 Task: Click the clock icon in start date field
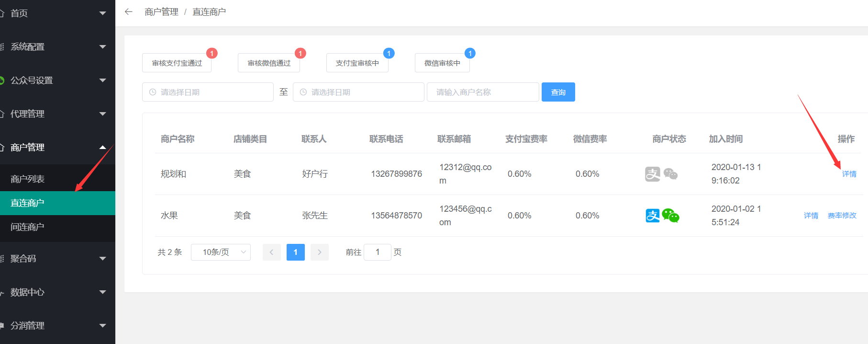153,92
